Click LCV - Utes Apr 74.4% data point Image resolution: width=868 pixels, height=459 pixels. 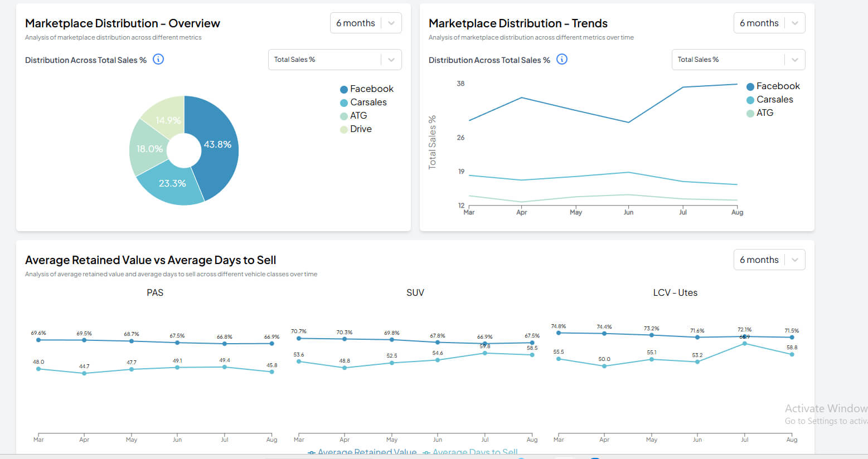(x=604, y=334)
